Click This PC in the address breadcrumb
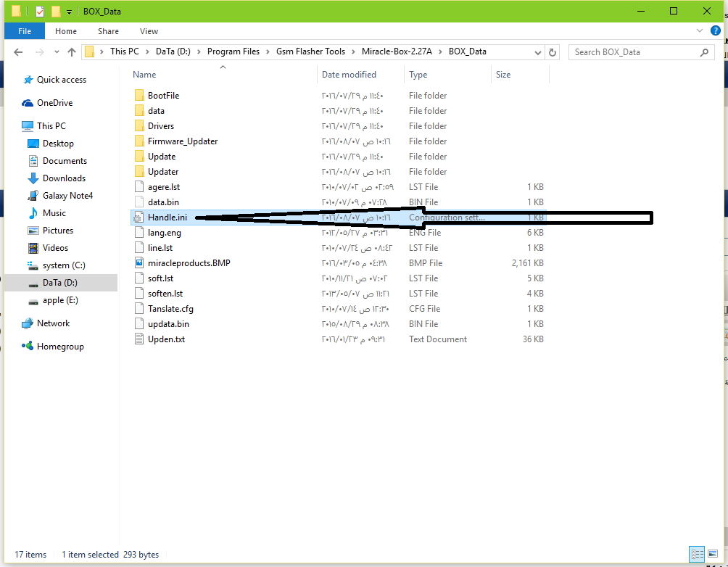Screen dimensions: 728x567 [125, 51]
